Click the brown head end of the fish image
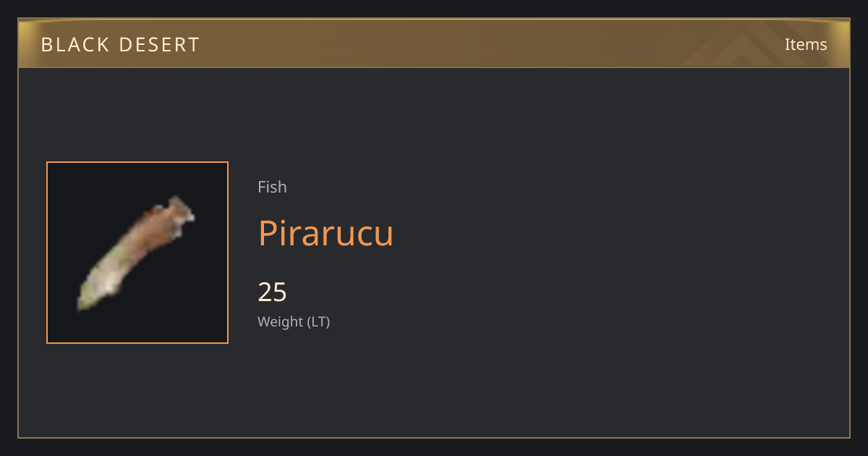Image resolution: width=868 pixels, height=456 pixels. pyautogui.click(x=174, y=212)
